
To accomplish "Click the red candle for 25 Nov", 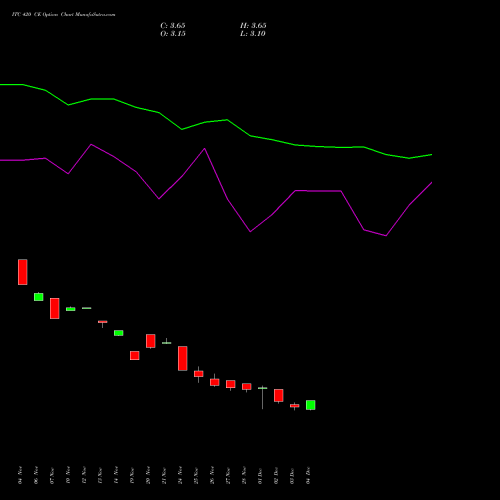I will 199,374.
